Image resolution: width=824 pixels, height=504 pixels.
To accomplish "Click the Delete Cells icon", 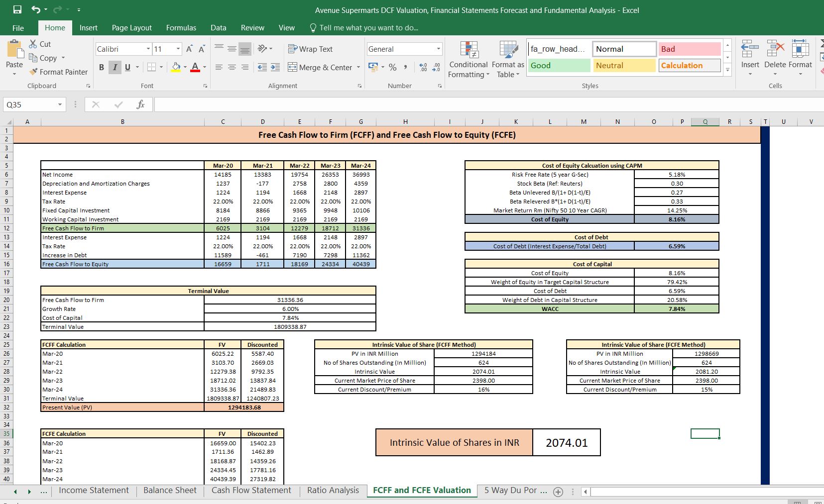I will (775, 49).
